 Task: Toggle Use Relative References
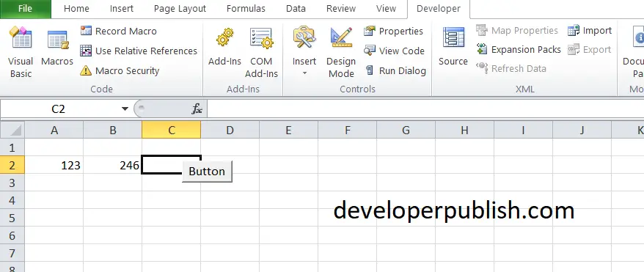tap(139, 51)
